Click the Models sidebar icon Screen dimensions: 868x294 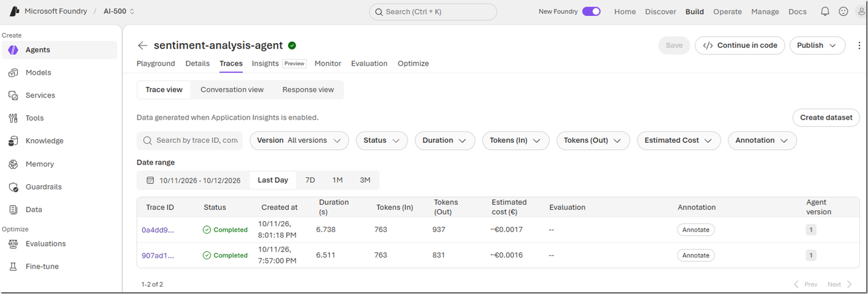point(13,73)
